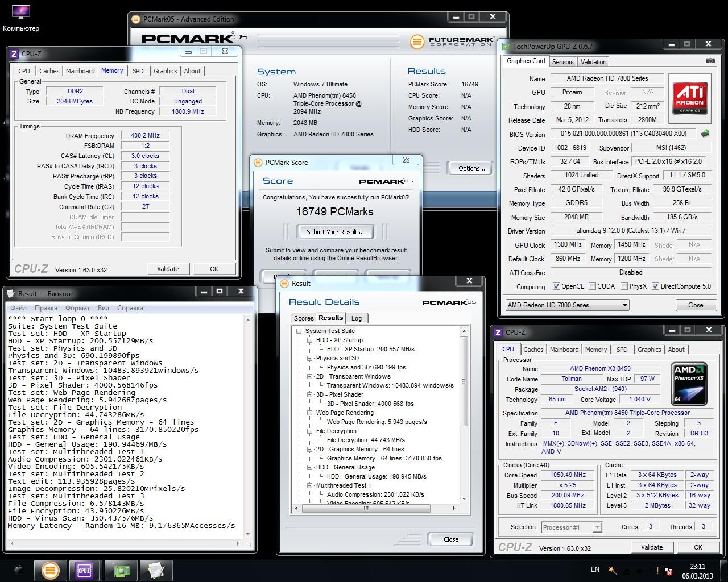Switch to Log tab in Result Details
Screen dimensions: 728x582
click(x=357, y=318)
